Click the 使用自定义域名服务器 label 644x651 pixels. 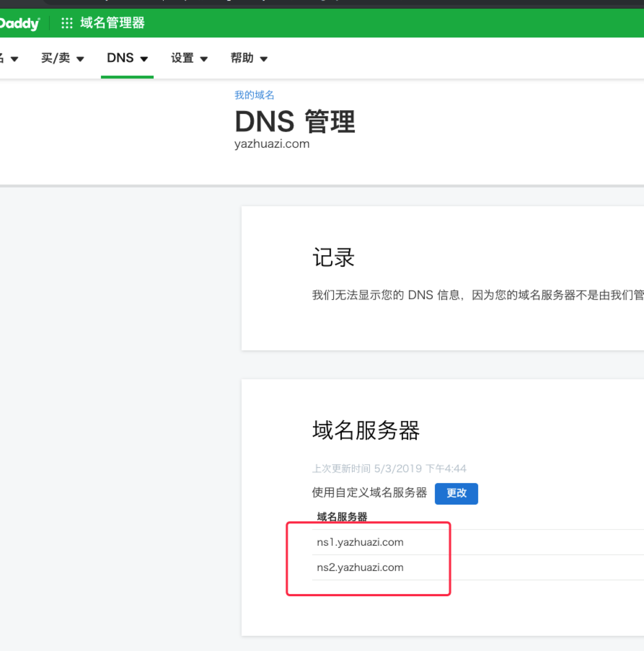369,493
